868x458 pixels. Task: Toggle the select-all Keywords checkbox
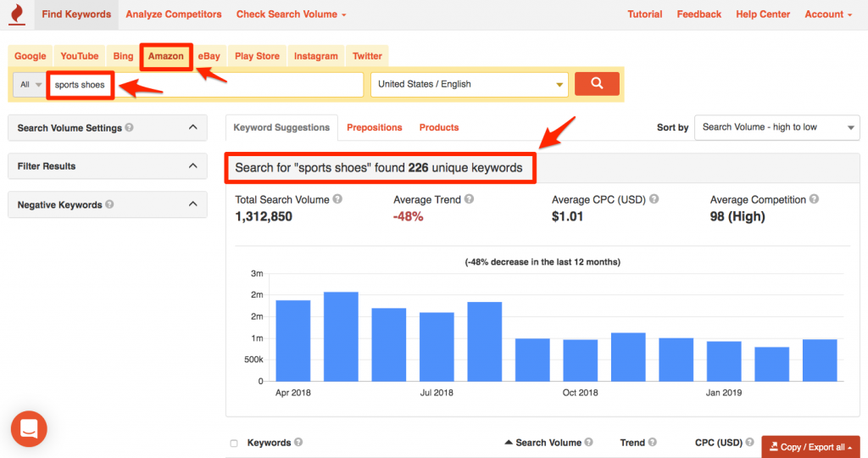tap(234, 443)
